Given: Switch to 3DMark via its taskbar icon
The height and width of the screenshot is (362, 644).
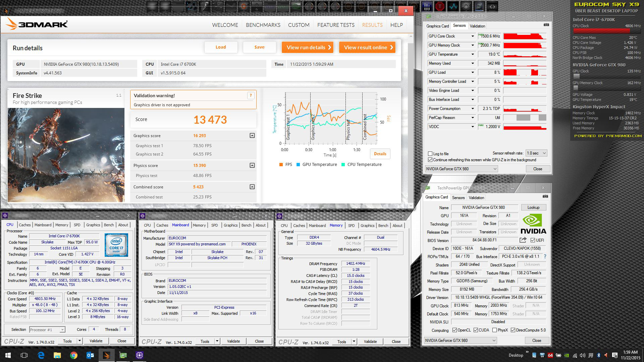Looking at the screenshot, I should pyautogui.click(x=107, y=355).
